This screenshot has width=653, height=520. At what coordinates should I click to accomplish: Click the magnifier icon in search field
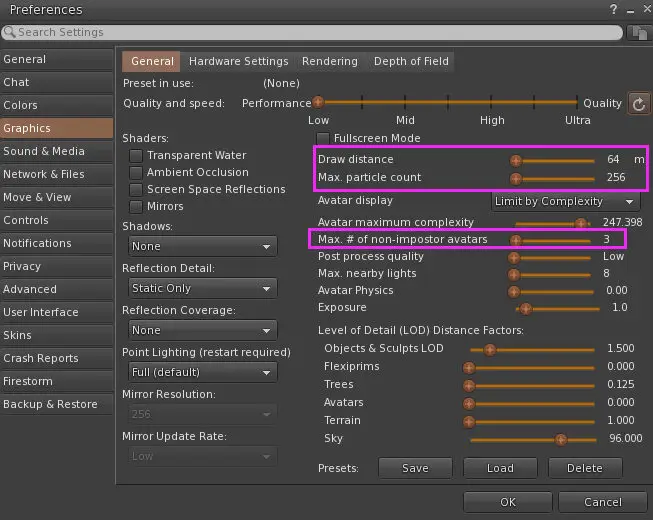tap(10, 33)
